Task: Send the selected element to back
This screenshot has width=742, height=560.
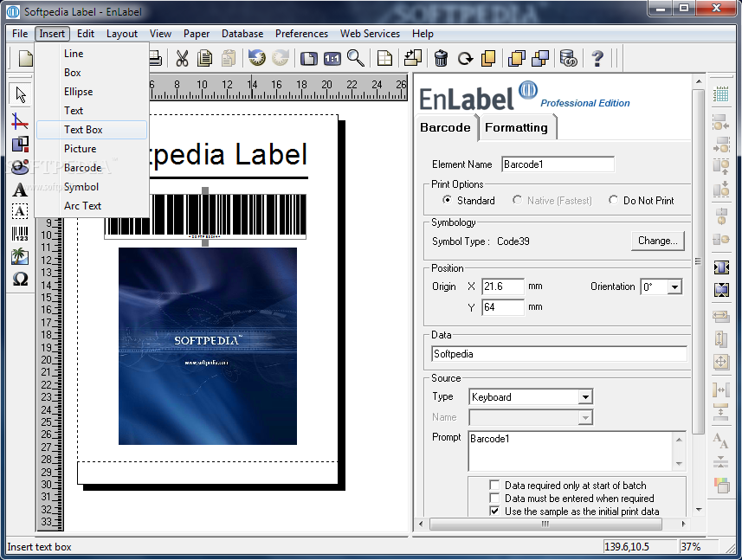Action: click(x=540, y=58)
